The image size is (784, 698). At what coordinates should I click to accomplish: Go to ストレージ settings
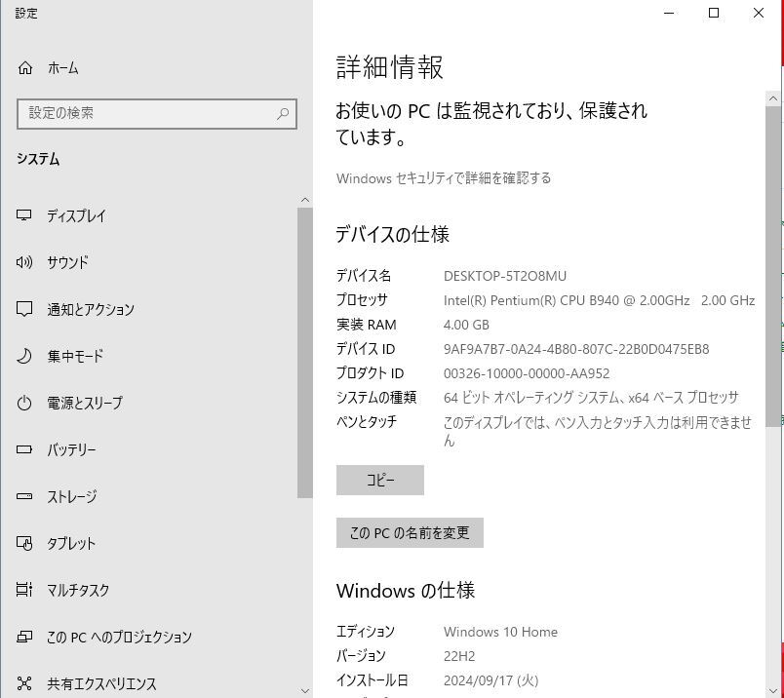[72, 496]
